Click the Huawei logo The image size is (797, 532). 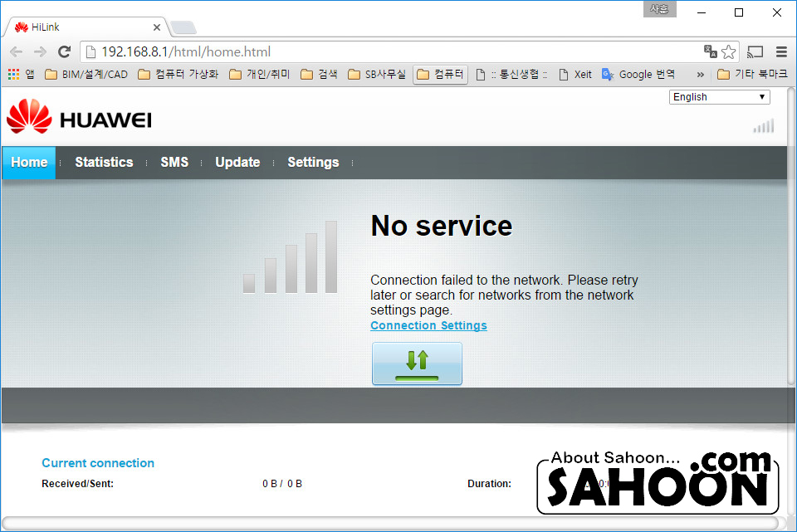click(80, 117)
